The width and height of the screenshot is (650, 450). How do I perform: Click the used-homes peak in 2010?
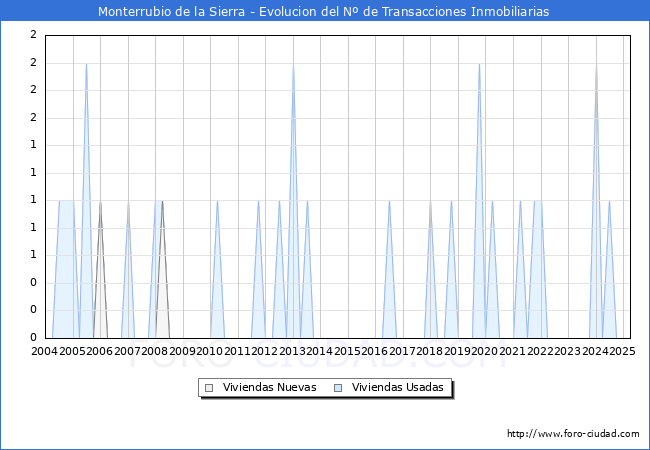point(217,201)
